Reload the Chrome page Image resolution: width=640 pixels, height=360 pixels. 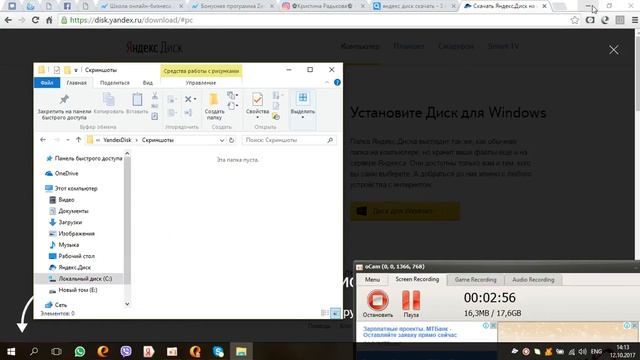click(35, 20)
